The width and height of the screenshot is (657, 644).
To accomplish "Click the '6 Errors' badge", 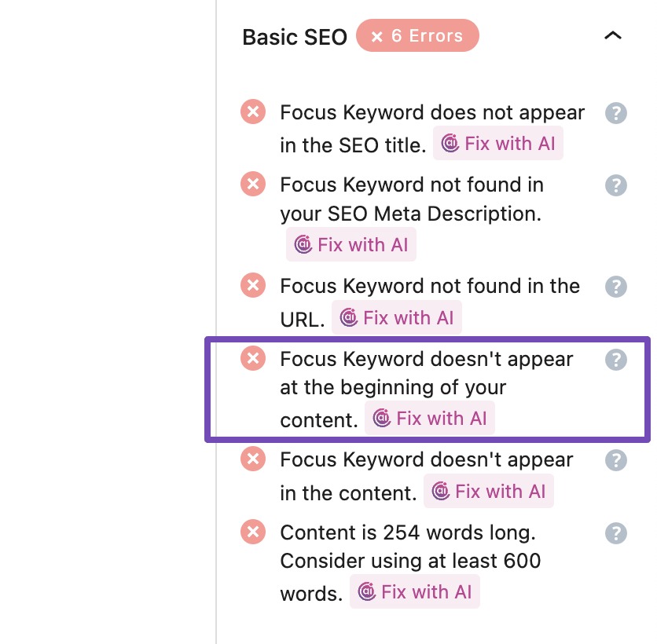I will 417,35.
